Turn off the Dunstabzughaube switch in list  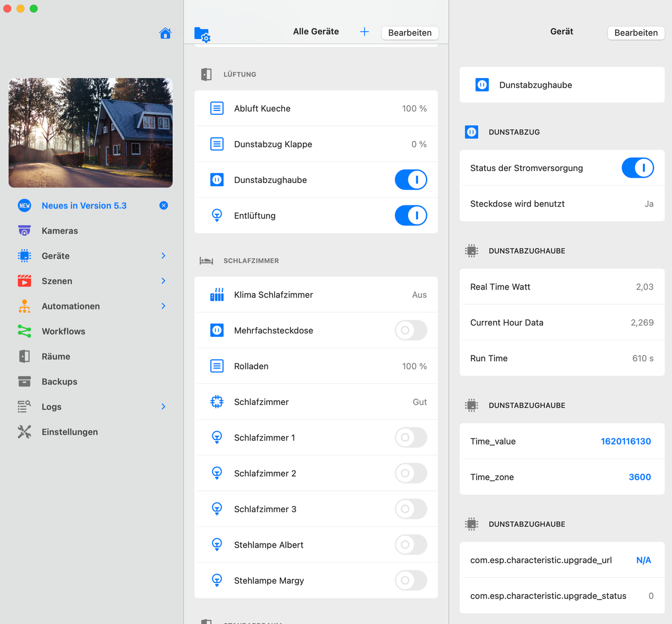coord(410,180)
